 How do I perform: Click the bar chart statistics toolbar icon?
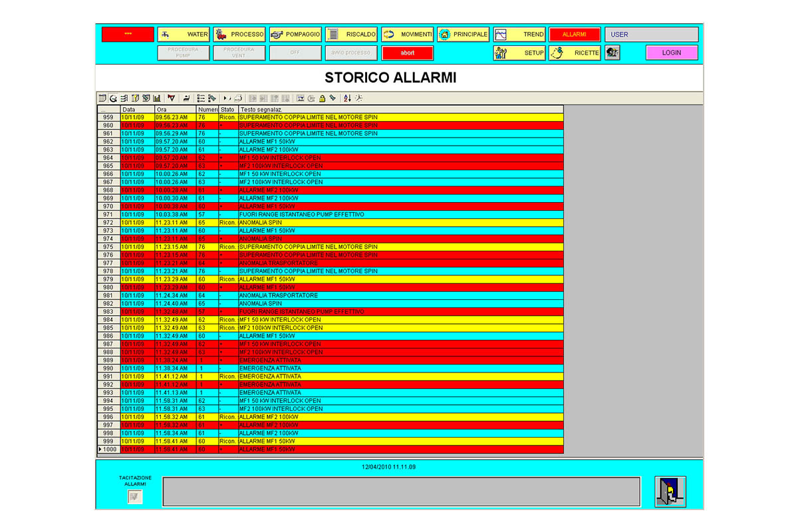(157, 98)
